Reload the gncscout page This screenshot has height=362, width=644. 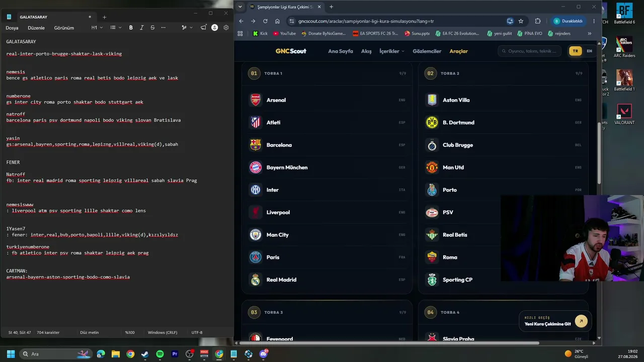coord(265,21)
